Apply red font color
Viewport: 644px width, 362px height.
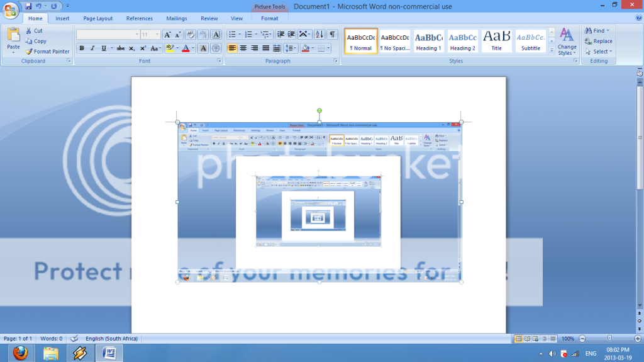(x=186, y=48)
